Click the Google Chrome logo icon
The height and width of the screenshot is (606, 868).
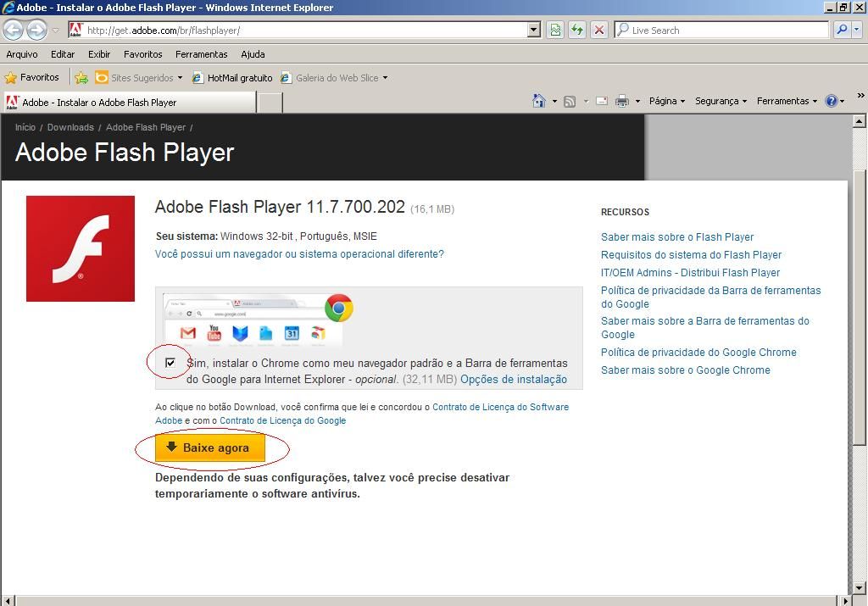pos(339,309)
